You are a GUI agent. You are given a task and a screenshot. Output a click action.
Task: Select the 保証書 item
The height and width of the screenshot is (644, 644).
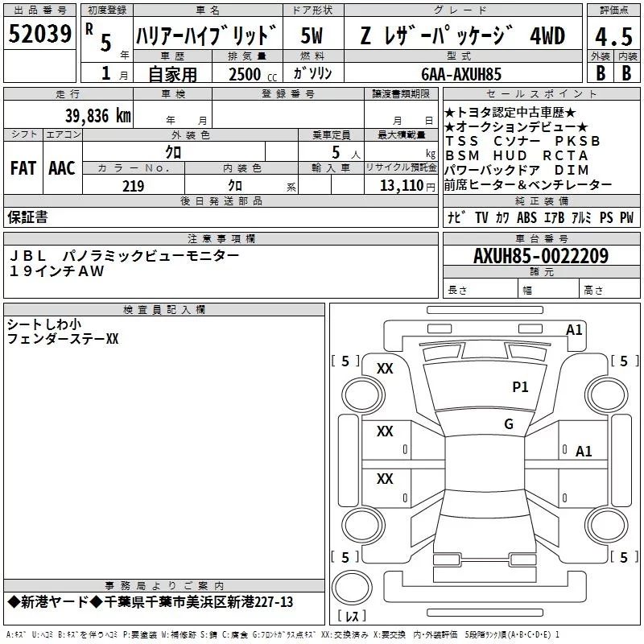click(27, 217)
